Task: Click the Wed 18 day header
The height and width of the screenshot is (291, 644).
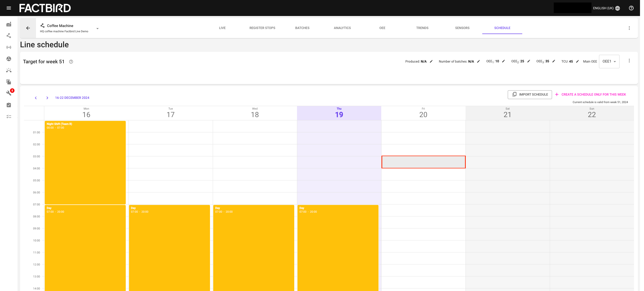Action: coord(255,113)
